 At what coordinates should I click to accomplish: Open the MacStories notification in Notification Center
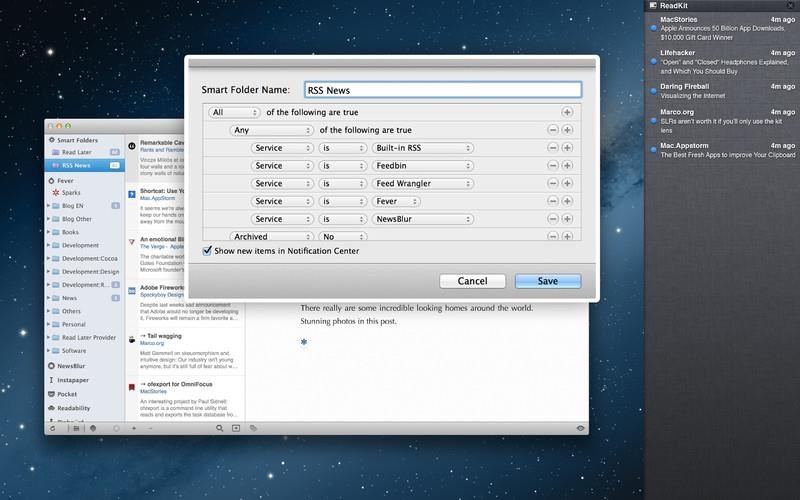click(x=722, y=28)
